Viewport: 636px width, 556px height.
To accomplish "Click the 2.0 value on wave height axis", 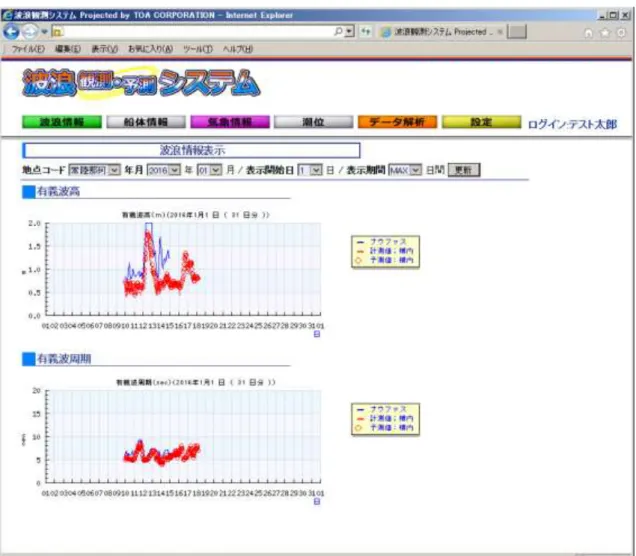I will [35, 223].
